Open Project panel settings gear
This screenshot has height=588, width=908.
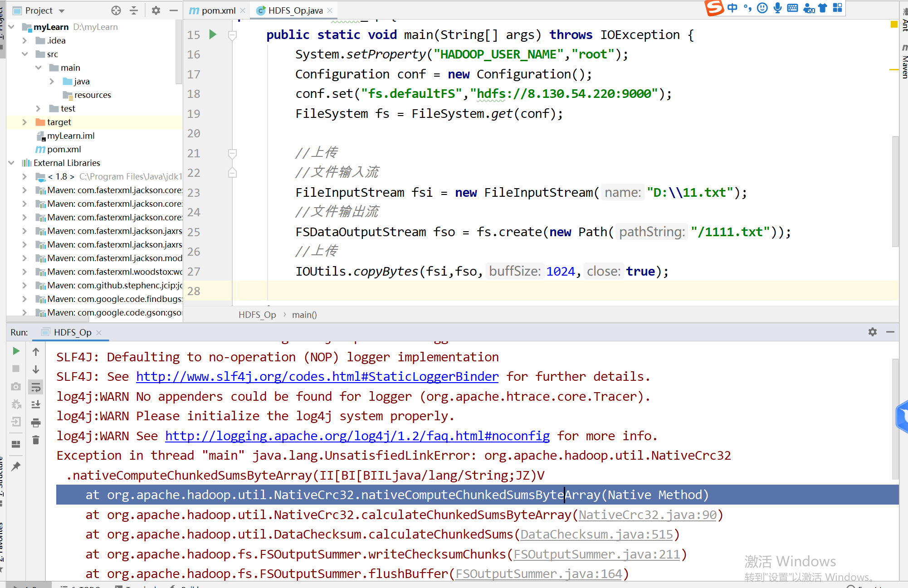tap(156, 10)
